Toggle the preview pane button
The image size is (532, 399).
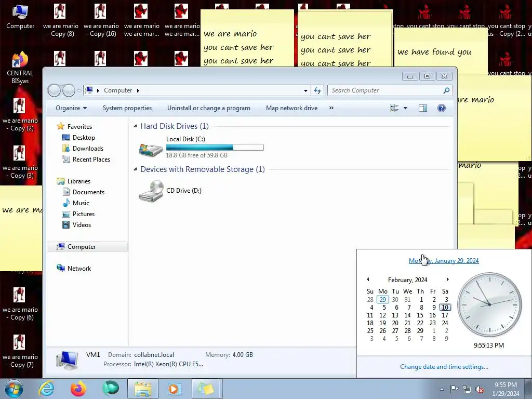tap(423, 108)
